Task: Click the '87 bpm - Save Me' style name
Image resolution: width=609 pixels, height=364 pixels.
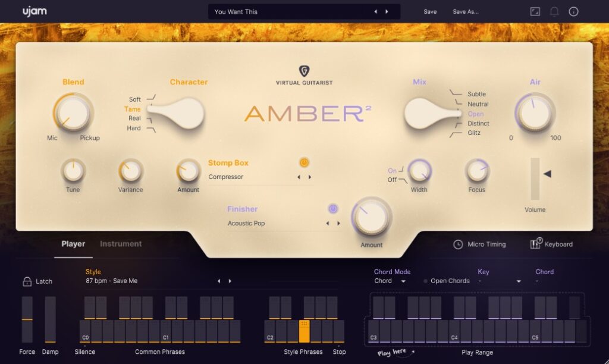Action: pyautogui.click(x=111, y=281)
